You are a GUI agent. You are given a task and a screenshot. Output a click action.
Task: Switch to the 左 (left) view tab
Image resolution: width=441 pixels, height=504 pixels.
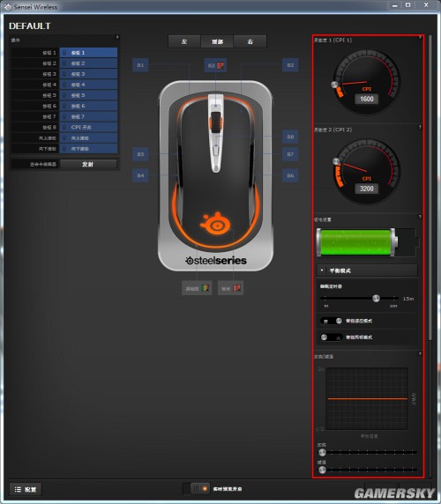(x=184, y=41)
